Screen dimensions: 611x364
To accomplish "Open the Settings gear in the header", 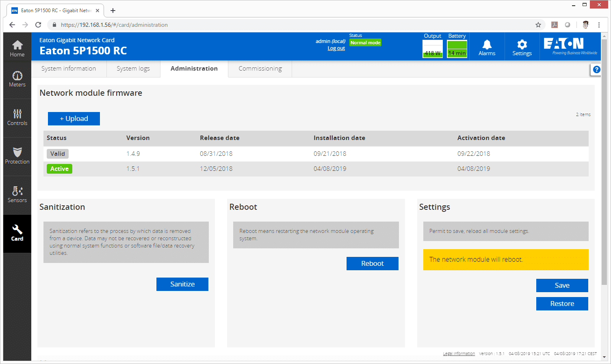I will [522, 47].
